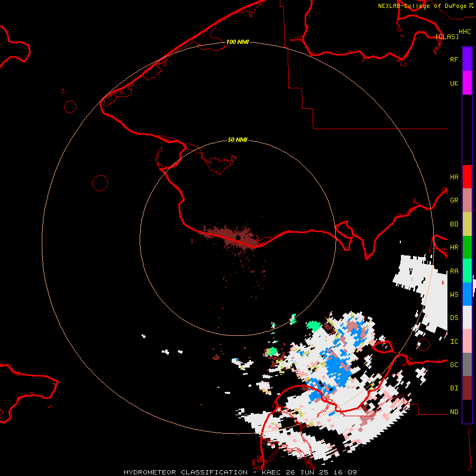The height and width of the screenshot is (476, 476).
Task: Click the KAEC station identifier
Action: point(272,472)
